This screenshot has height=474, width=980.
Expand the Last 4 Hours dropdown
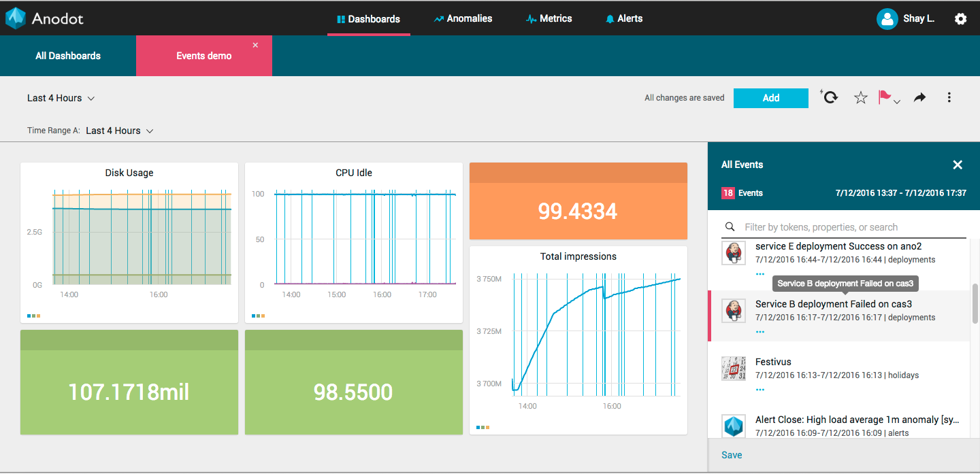[x=61, y=98]
